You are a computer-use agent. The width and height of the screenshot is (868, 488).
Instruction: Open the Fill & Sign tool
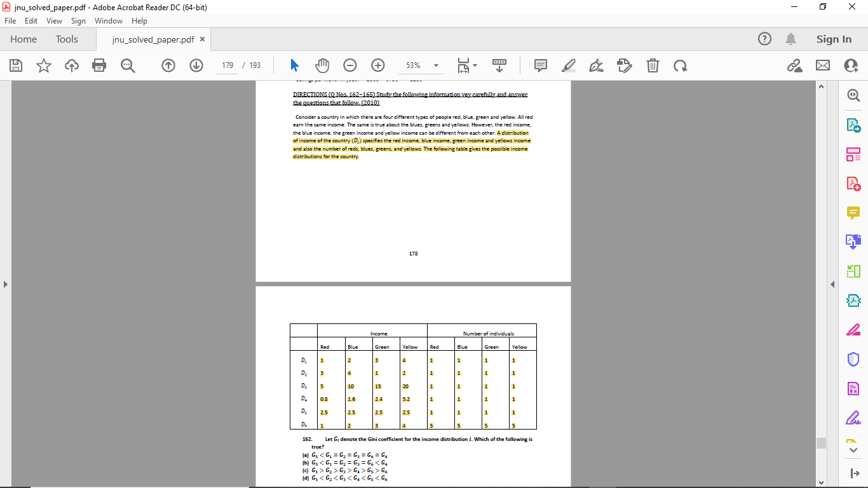click(x=624, y=65)
